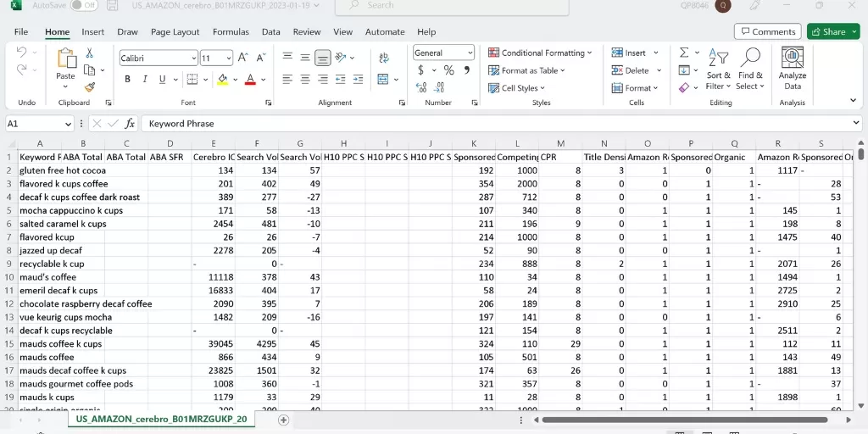This screenshot has height=434, width=868.
Task: Click Decrease Indent icon
Action: (x=341, y=79)
